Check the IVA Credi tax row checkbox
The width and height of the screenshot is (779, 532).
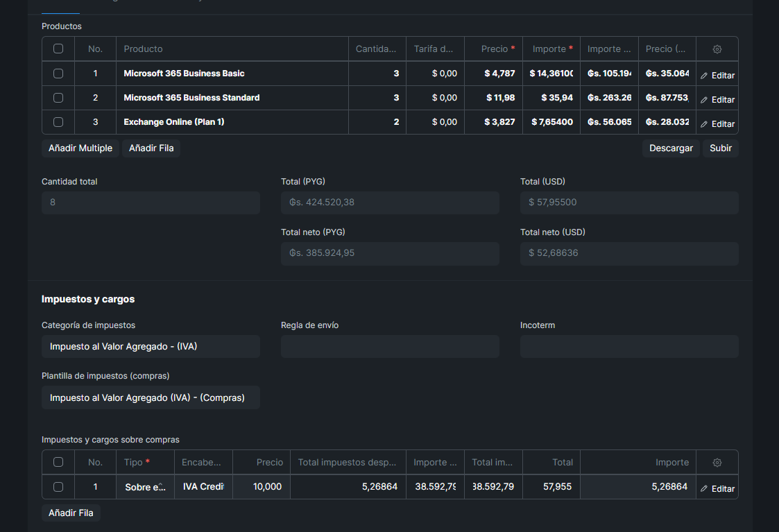click(58, 487)
